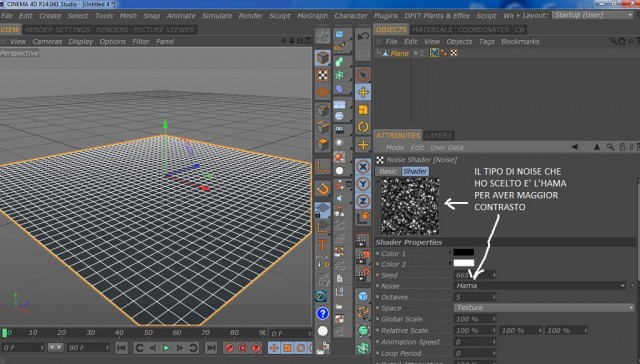640x364 pixels.
Task: Switch to the Materials tab
Action: (432, 29)
